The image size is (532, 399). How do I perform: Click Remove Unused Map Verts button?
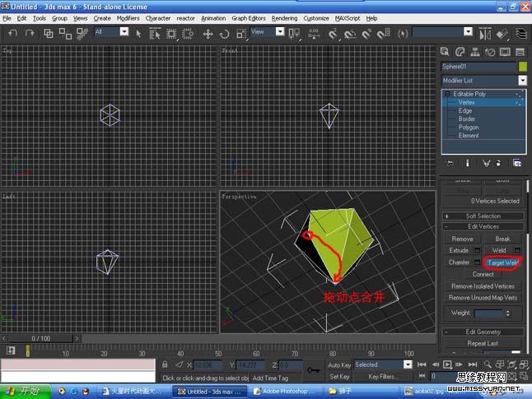point(483,298)
